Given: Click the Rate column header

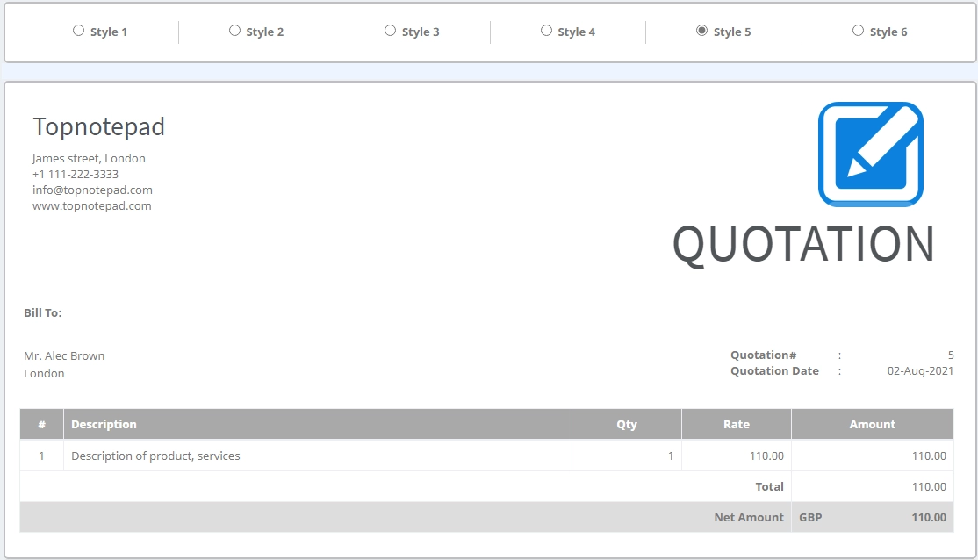Looking at the screenshot, I should tap(737, 424).
